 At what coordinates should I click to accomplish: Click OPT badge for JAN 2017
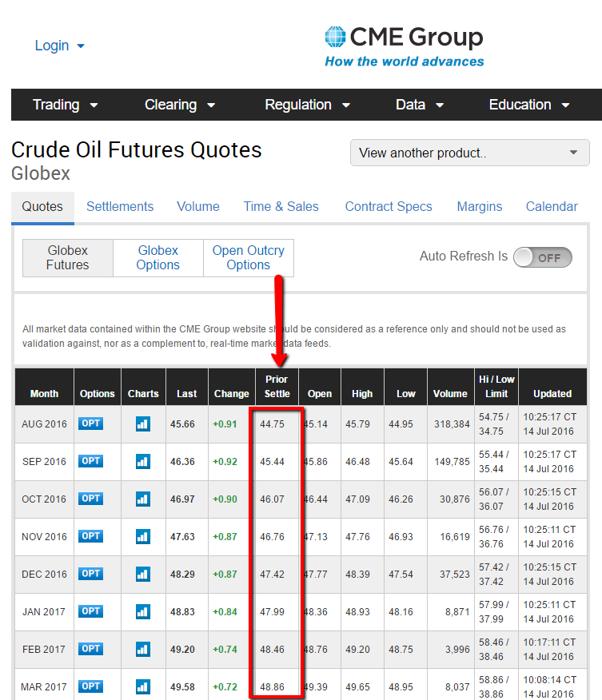tap(90, 611)
